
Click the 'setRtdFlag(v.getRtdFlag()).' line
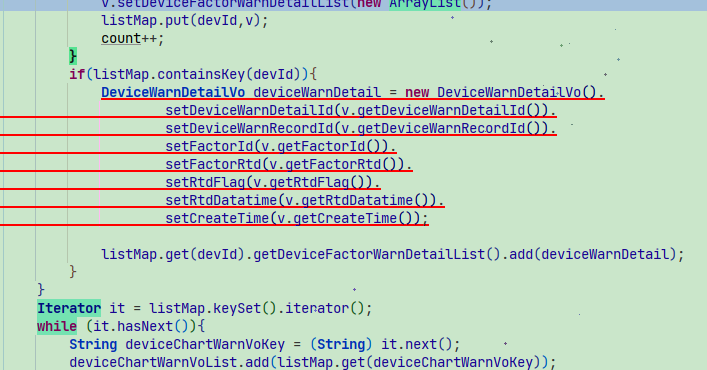coord(273,183)
